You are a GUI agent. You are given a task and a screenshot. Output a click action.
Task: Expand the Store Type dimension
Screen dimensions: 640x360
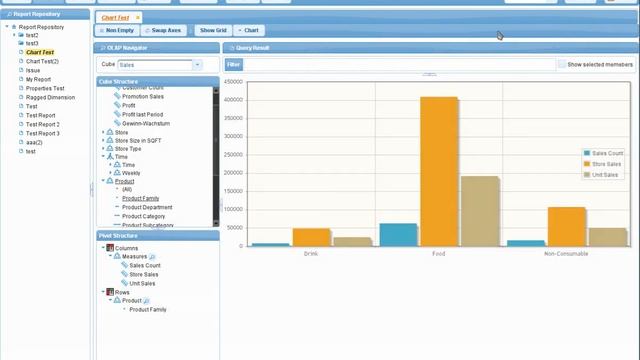[103, 149]
